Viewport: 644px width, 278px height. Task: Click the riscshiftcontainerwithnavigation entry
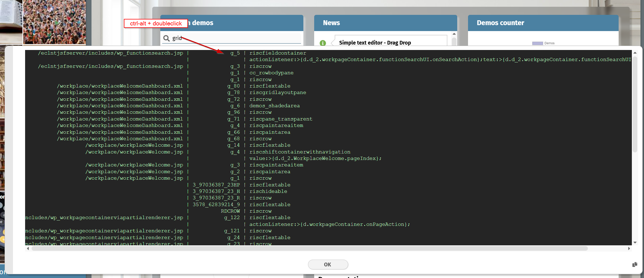click(300, 152)
